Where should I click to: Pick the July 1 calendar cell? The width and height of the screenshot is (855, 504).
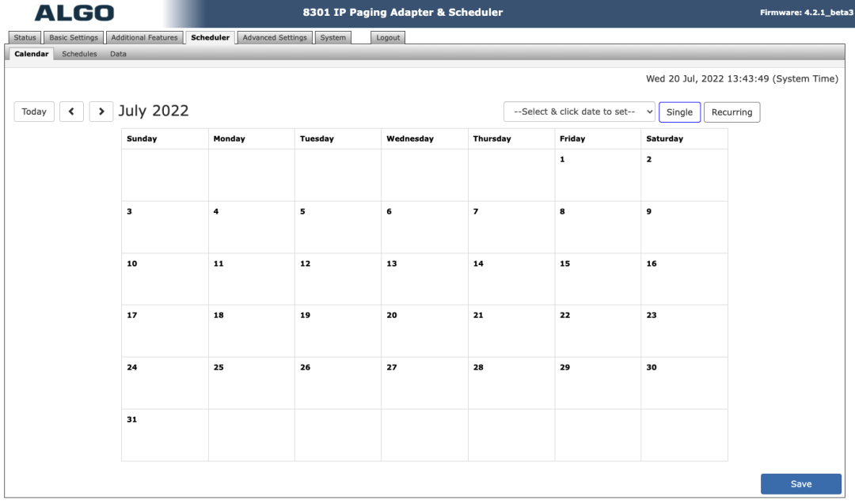[x=598, y=175]
